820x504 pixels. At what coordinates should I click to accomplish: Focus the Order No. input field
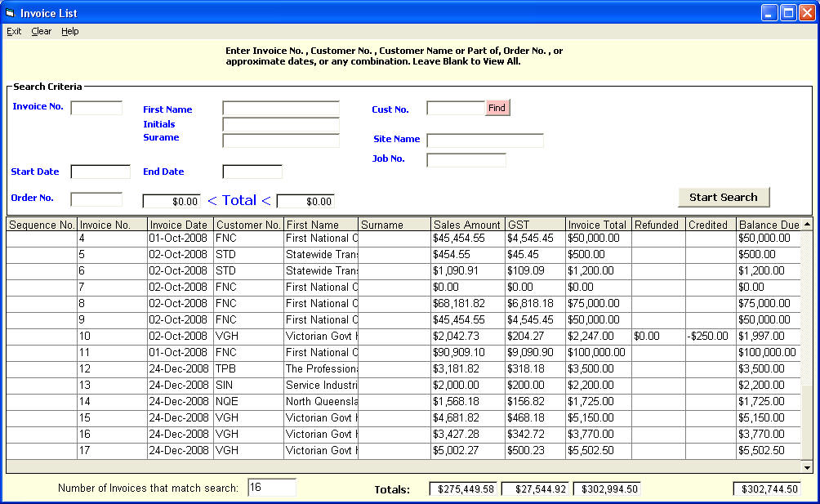(96, 199)
